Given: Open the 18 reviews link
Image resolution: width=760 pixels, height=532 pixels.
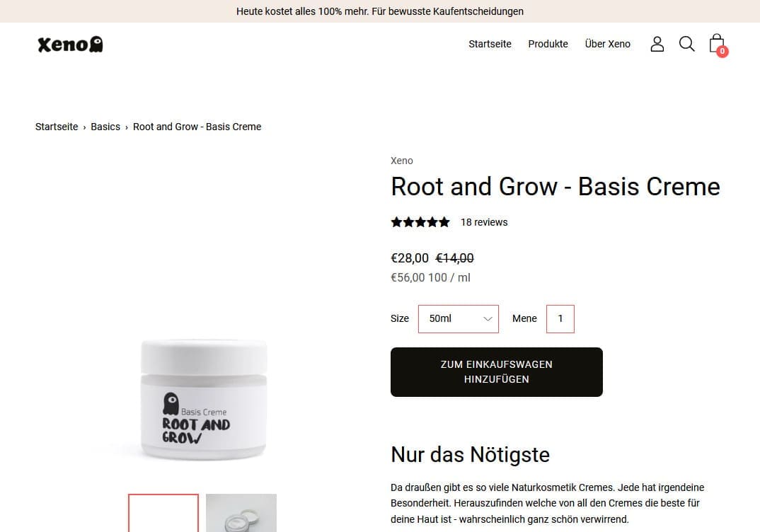Looking at the screenshot, I should click(x=484, y=222).
